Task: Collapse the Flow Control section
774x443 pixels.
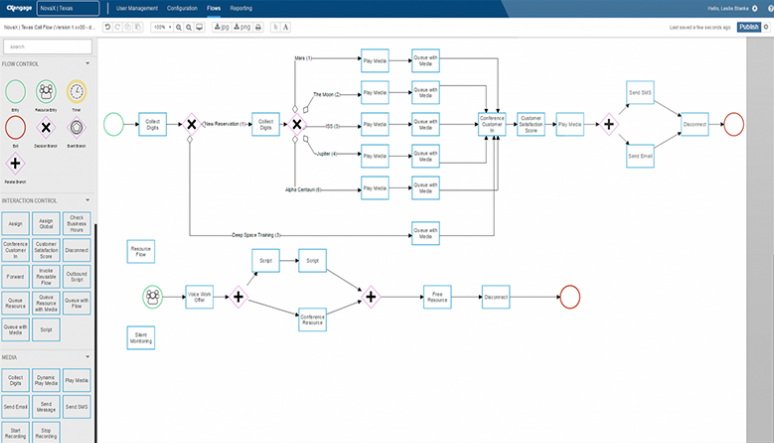Action: pos(87,64)
